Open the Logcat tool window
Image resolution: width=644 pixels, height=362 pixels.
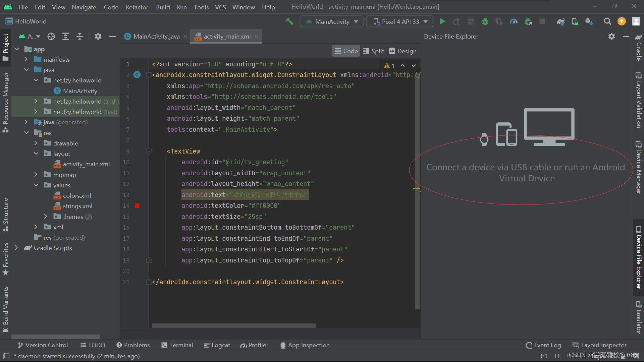pyautogui.click(x=217, y=345)
